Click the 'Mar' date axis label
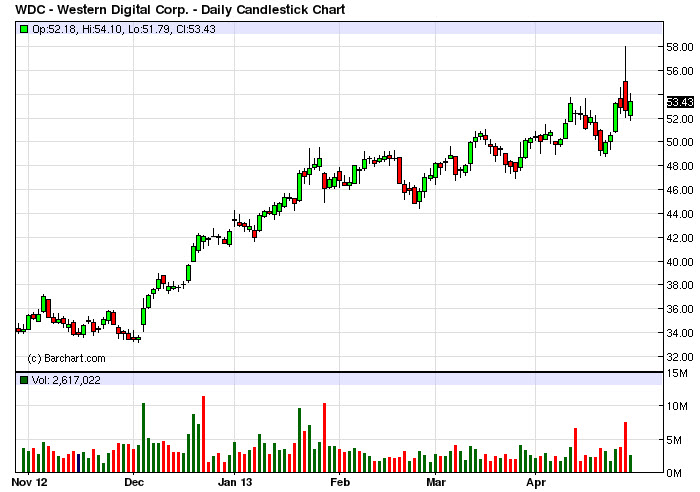700x492 pixels. coord(436,483)
